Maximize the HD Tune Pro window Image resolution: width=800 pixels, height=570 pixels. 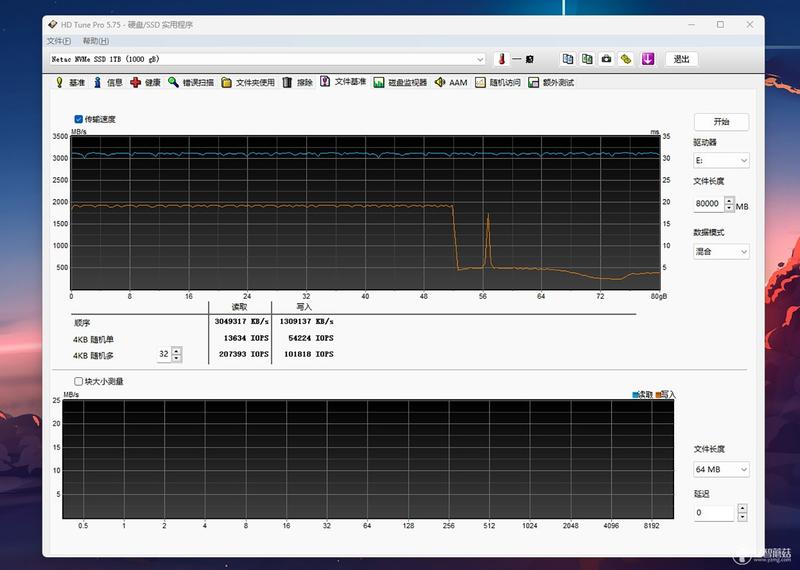pos(720,24)
